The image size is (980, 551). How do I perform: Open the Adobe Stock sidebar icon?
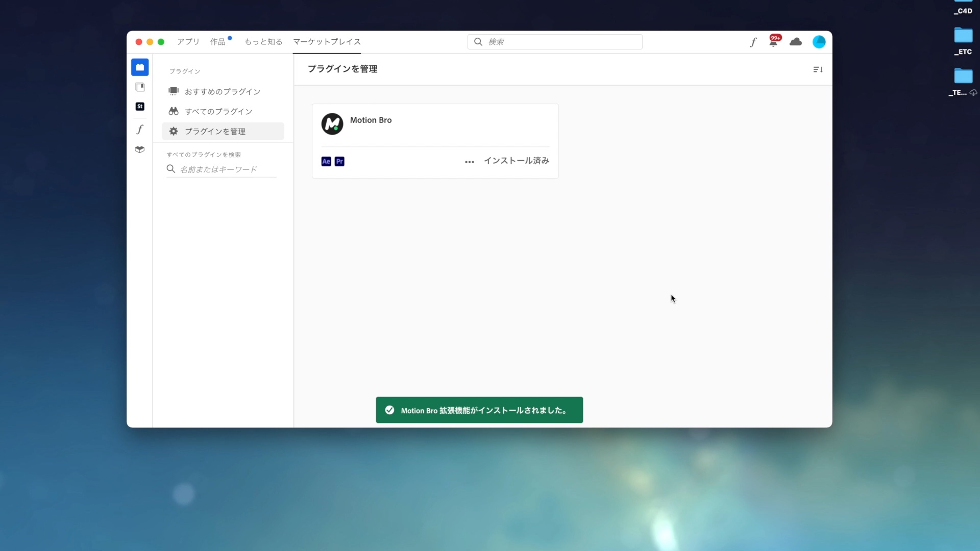(x=140, y=107)
